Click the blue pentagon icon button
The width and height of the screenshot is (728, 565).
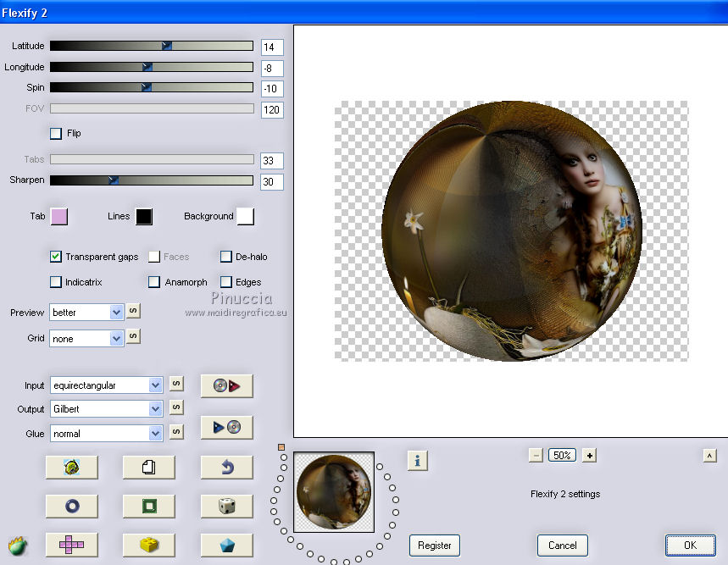pyautogui.click(x=226, y=545)
